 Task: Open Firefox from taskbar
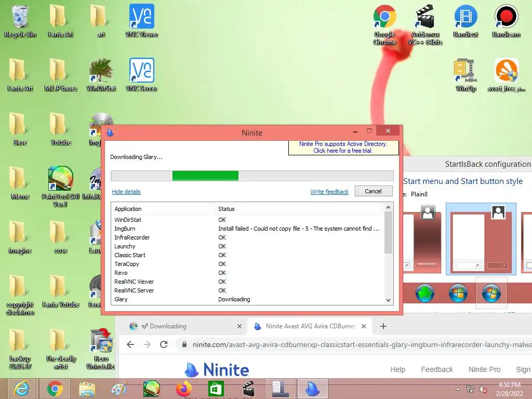pos(184,389)
